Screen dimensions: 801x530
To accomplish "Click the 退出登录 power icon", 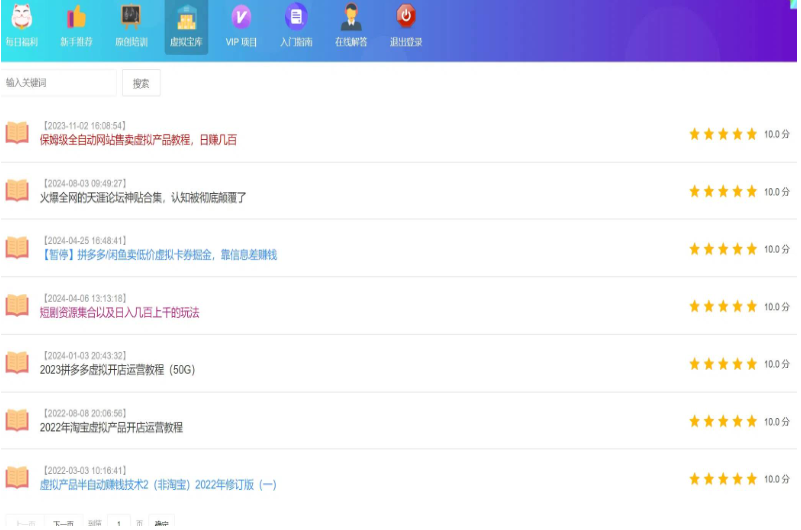I will coord(406,16).
